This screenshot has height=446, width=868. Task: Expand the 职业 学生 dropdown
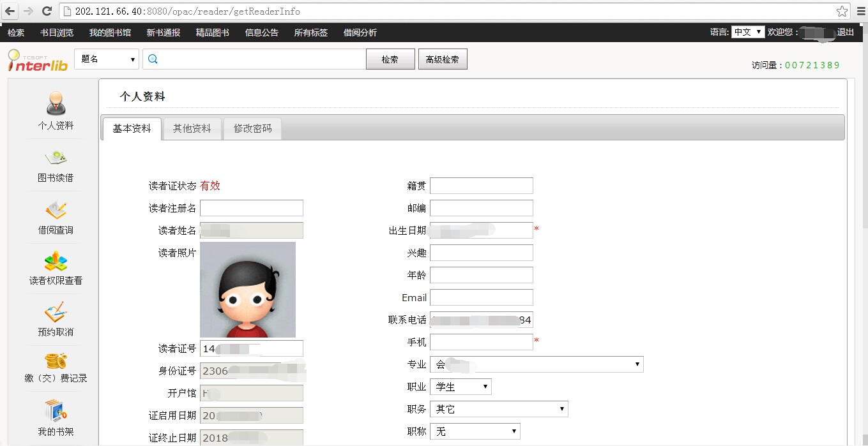pyautogui.click(x=461, y=387)
